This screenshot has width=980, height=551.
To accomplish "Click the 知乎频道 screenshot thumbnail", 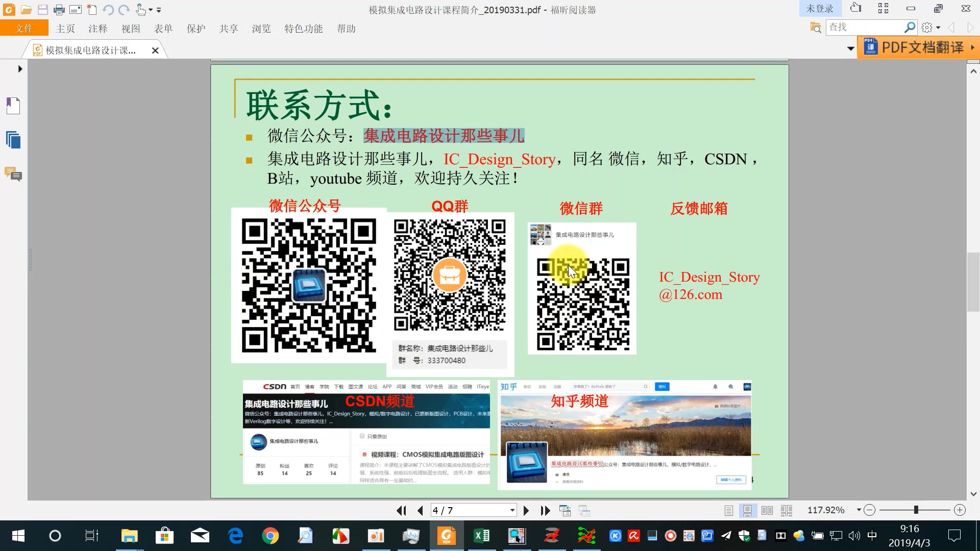I will click(625, 435).
